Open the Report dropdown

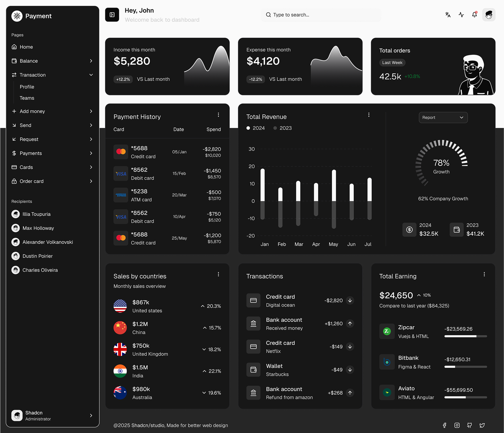(x=443, y=117)
